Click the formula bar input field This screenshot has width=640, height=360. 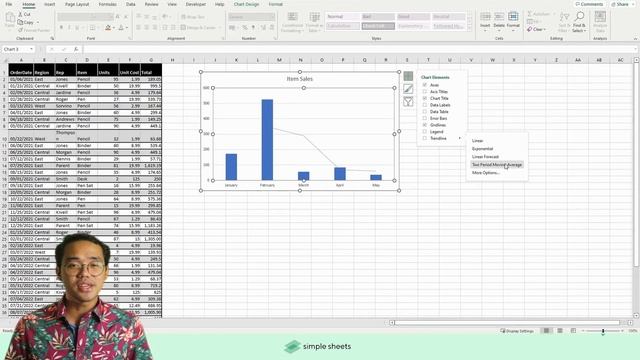tap(359, 49)
